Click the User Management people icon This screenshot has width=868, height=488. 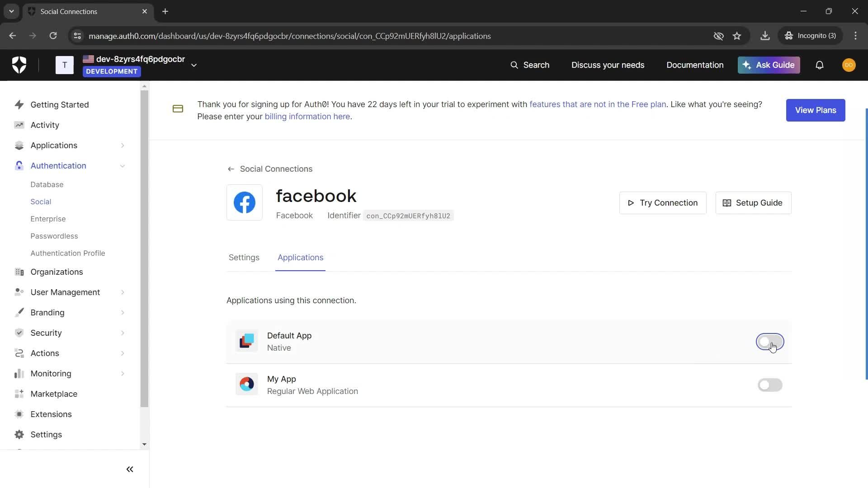pos(19,292)
